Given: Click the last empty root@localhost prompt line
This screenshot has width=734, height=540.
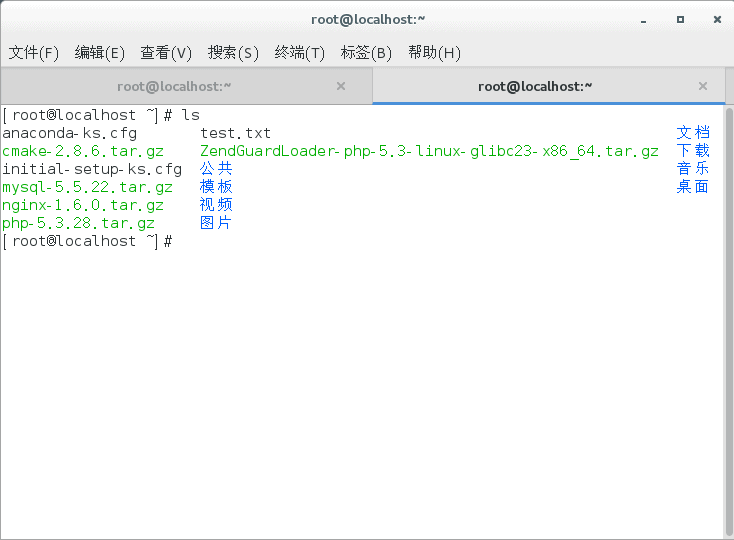Looking at the screenshot, I should tap(88, 241).
